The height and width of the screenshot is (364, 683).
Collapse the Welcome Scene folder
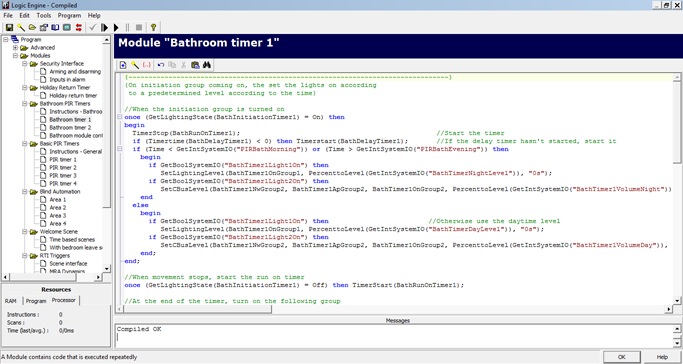(x=25, y=232)
